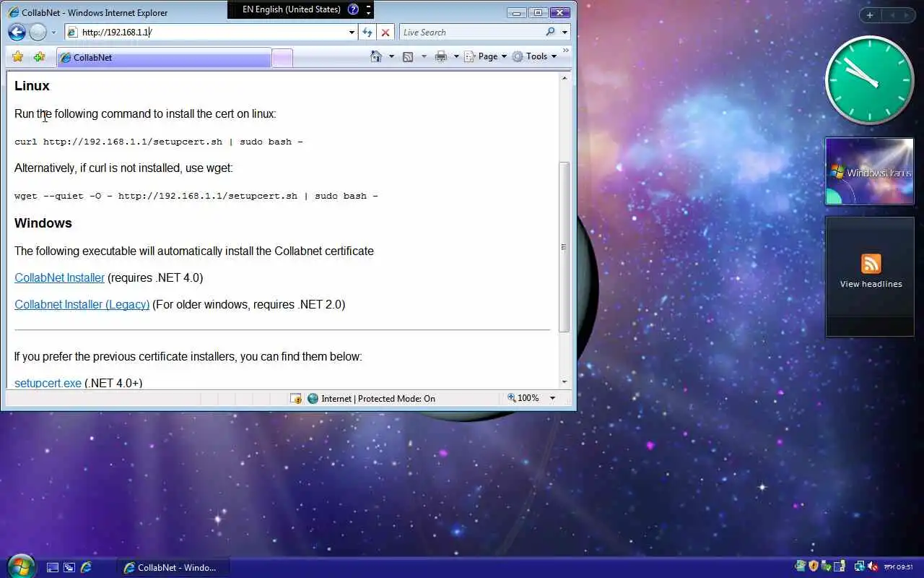Click Switch Between Windows quick launch icon

[x=69, y=567]
